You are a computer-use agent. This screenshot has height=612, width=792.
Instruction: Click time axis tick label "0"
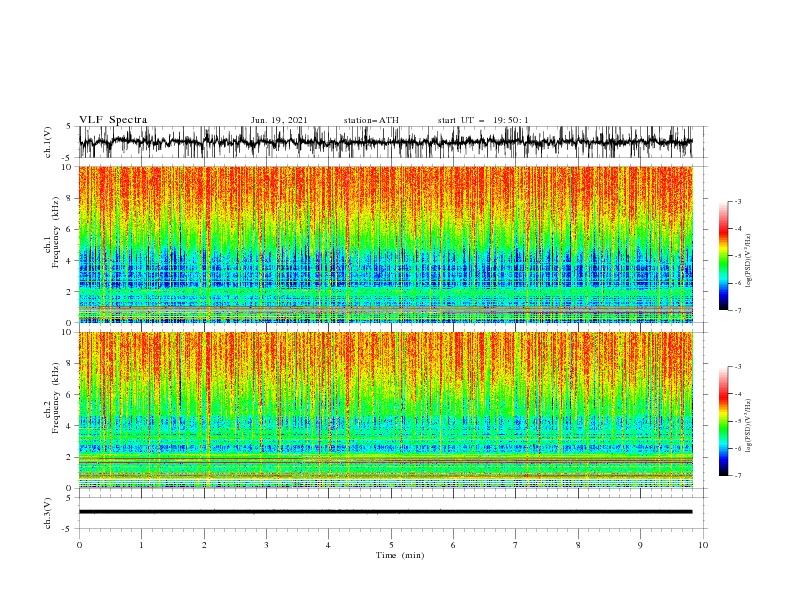point(79,545)
